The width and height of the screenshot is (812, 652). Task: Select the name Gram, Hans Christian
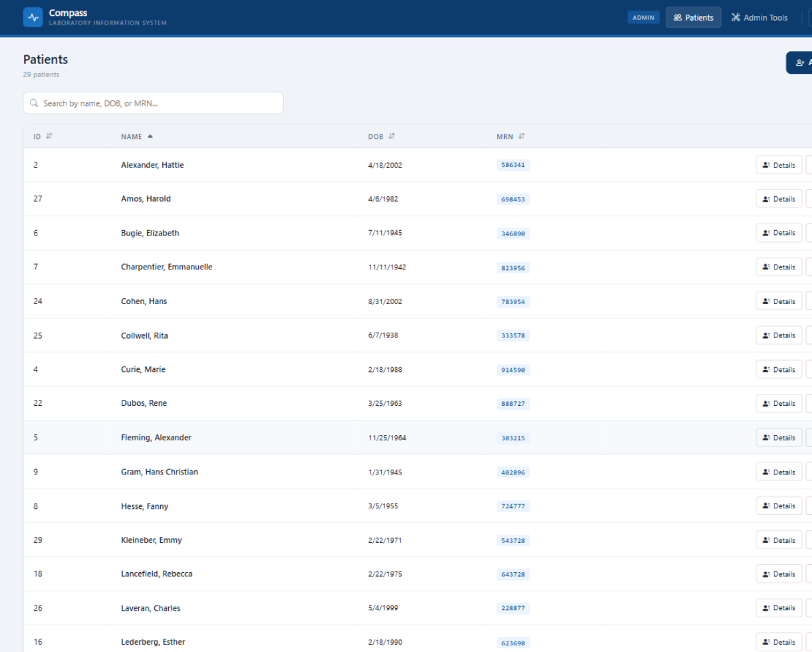tap(160, 472)
